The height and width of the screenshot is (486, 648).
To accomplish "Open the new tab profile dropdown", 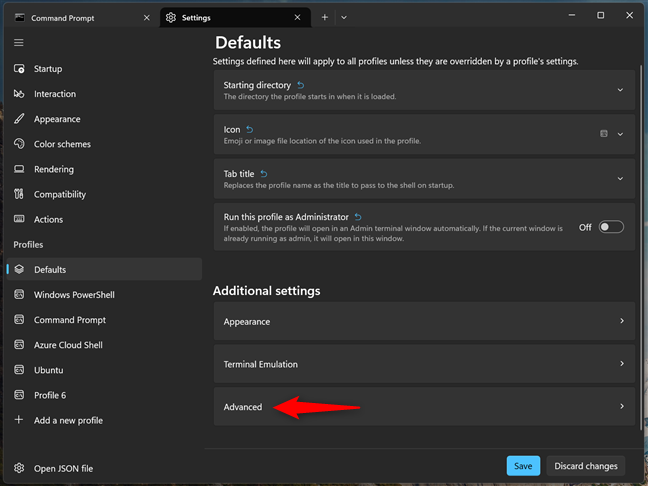I will [x=344, y=17].
